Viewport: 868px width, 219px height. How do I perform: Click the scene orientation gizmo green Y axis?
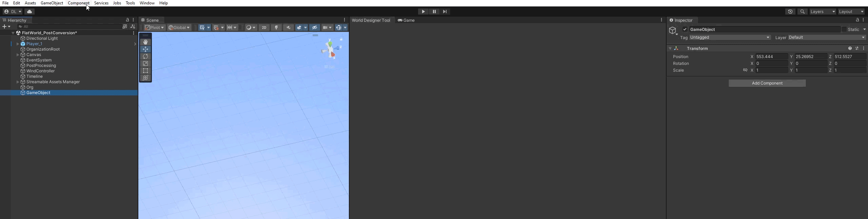[x=330, y=44]
